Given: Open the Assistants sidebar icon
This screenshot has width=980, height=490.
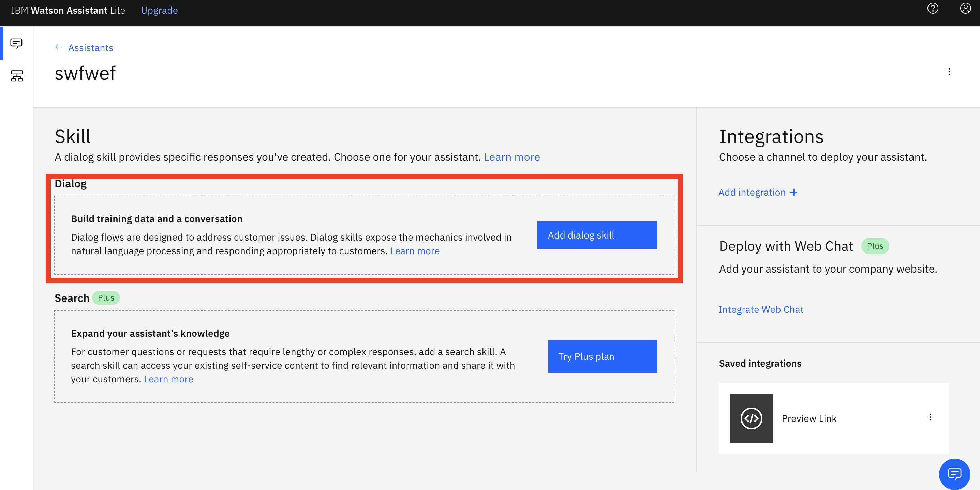Looking at the screenshot, I should click(x=16, y=43).
